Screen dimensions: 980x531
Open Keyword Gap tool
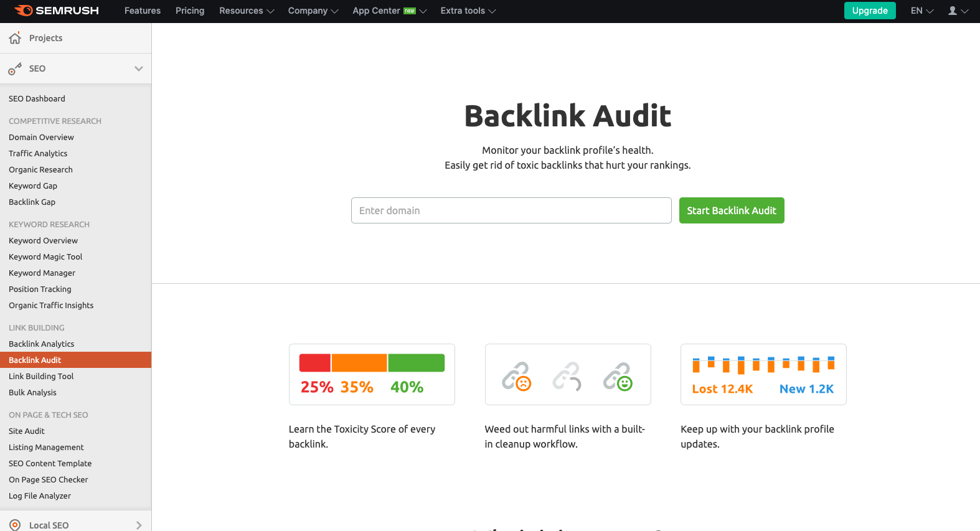coord(33,186)
